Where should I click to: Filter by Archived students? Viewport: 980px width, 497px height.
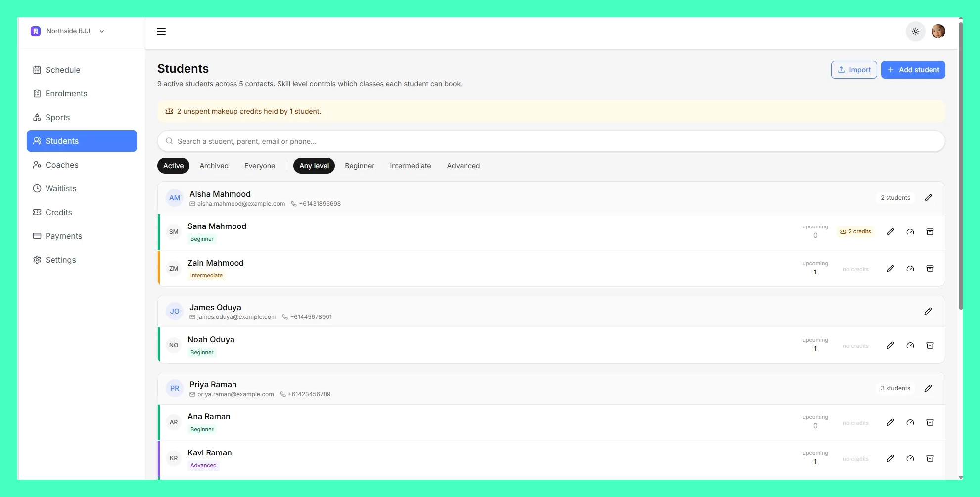pyautogui.click(x=214, y=166)
